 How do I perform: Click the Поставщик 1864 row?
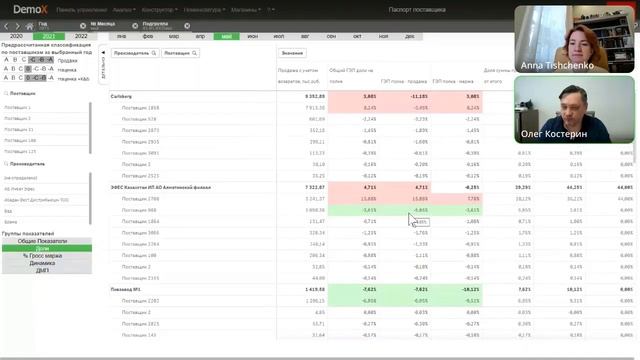372,221
